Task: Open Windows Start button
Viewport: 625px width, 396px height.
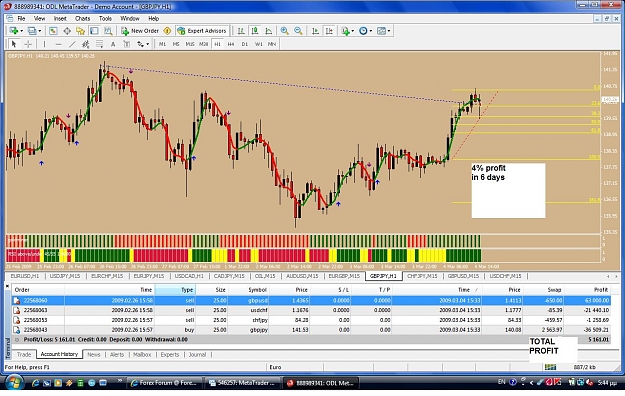Action: tap(14, 382)
